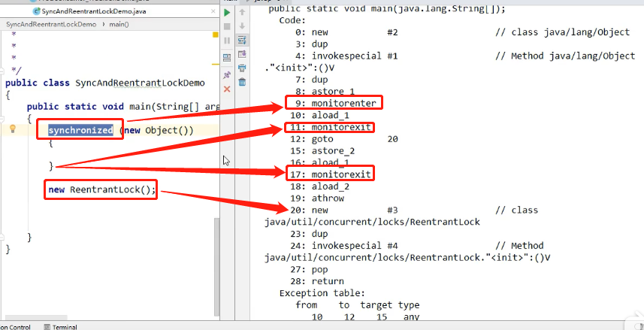This screenshot has width=644, height=330.
Task: Open the Terminal tool window tab
Action: tap(60, 327)
